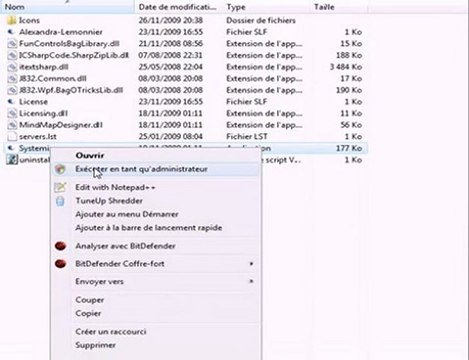
Task: Select the Icons folder name
Action: pos(29,21)
